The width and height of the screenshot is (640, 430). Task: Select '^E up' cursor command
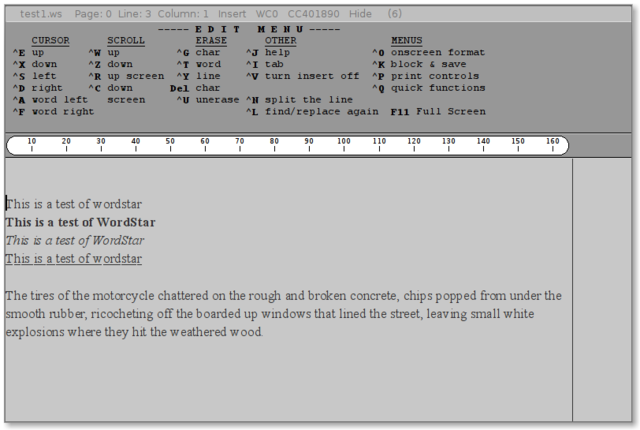click(28, 53)
